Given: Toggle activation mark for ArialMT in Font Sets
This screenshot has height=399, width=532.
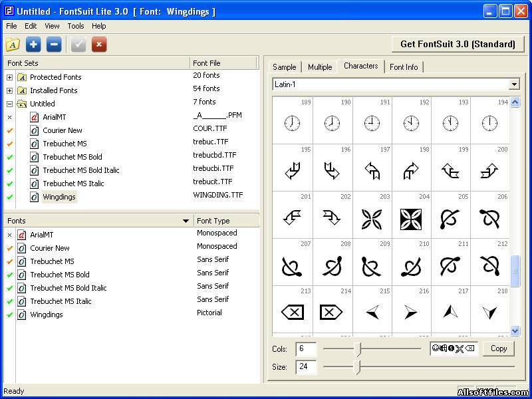Looking at the screenshot, I should pos(9,118).
